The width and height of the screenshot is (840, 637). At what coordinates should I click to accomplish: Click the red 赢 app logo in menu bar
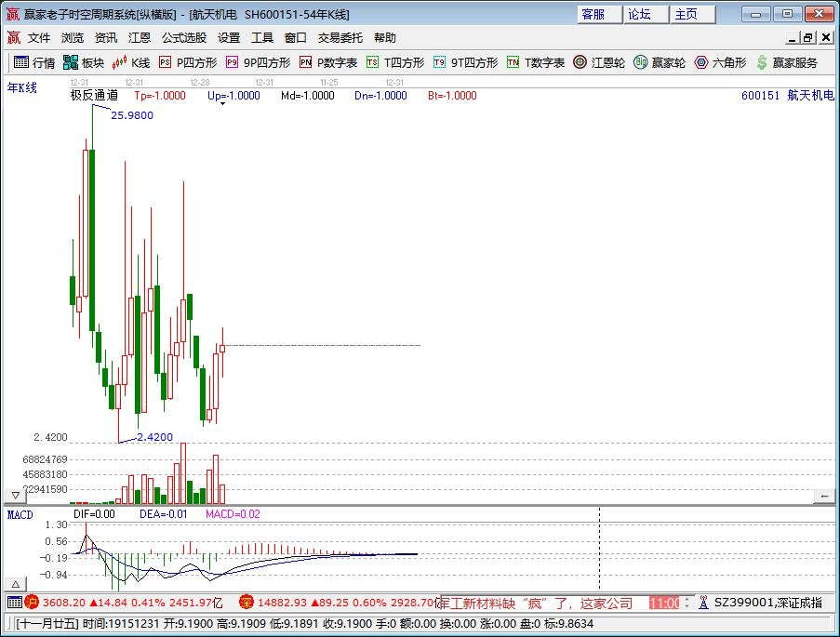coord(13,37)
